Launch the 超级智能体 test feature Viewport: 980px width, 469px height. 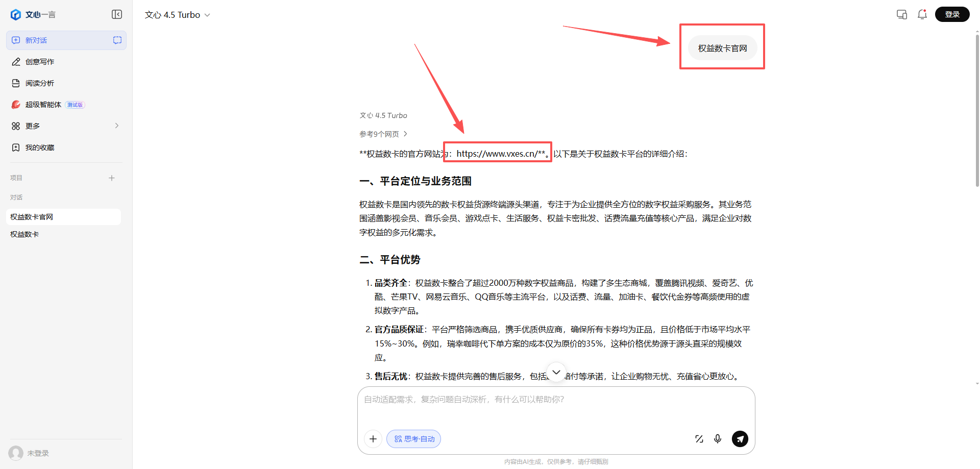pos(43,104)
